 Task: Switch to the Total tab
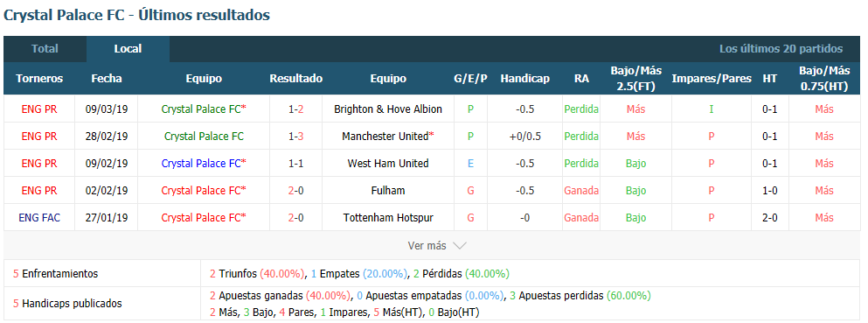pyautogui.click(x=45, y=49)
